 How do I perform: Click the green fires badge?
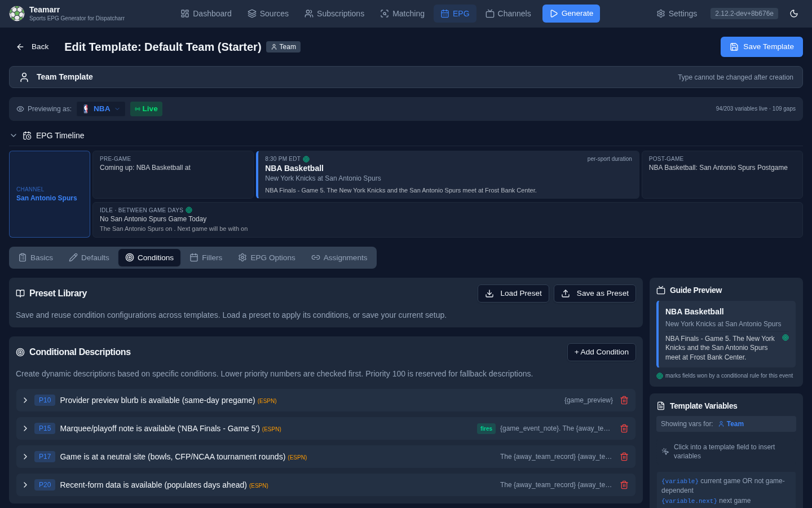coord(486,428)
